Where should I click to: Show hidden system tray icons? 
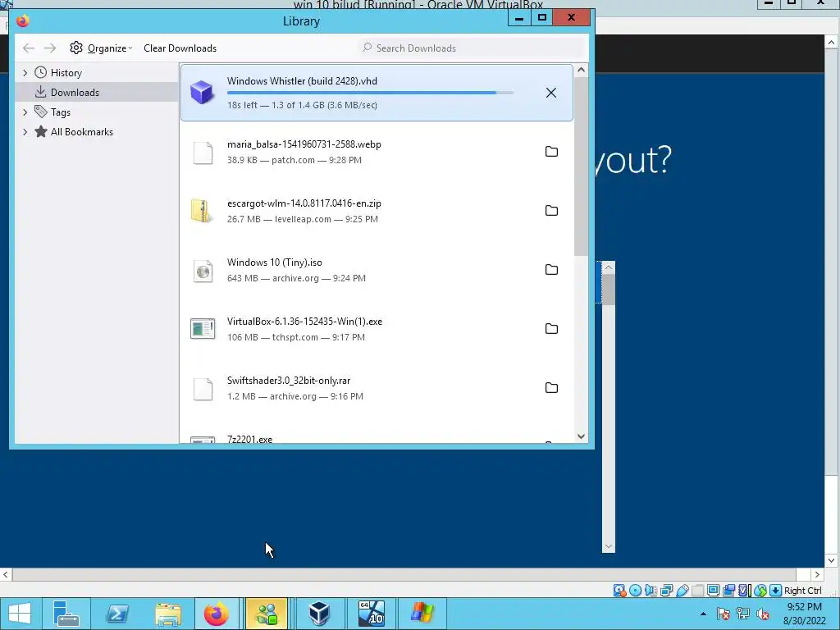(x=703, y=614)
